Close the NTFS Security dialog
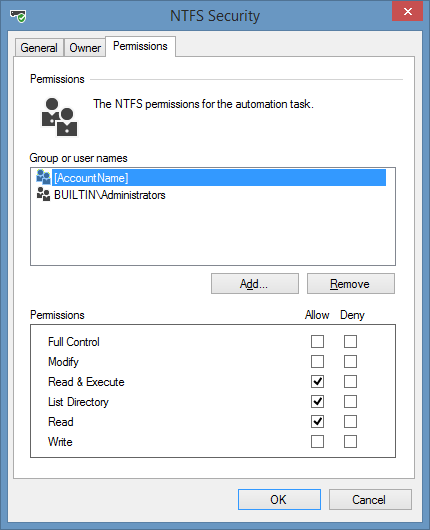430x530 pixels. 407,11
